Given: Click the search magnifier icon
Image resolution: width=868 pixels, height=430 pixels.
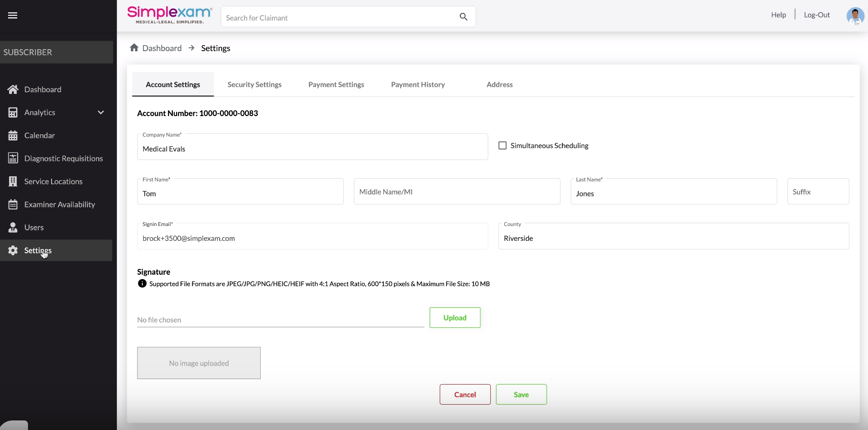Looking at the screenshot, I should 463,17.
